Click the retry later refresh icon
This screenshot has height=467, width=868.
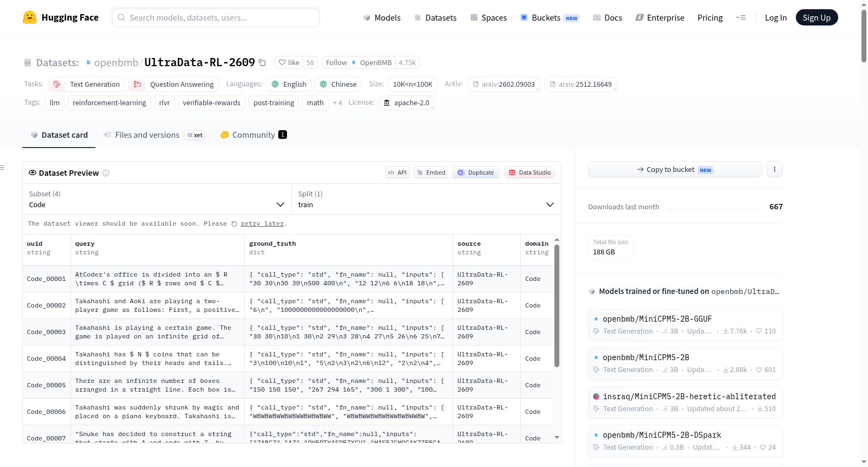(234, 224)
